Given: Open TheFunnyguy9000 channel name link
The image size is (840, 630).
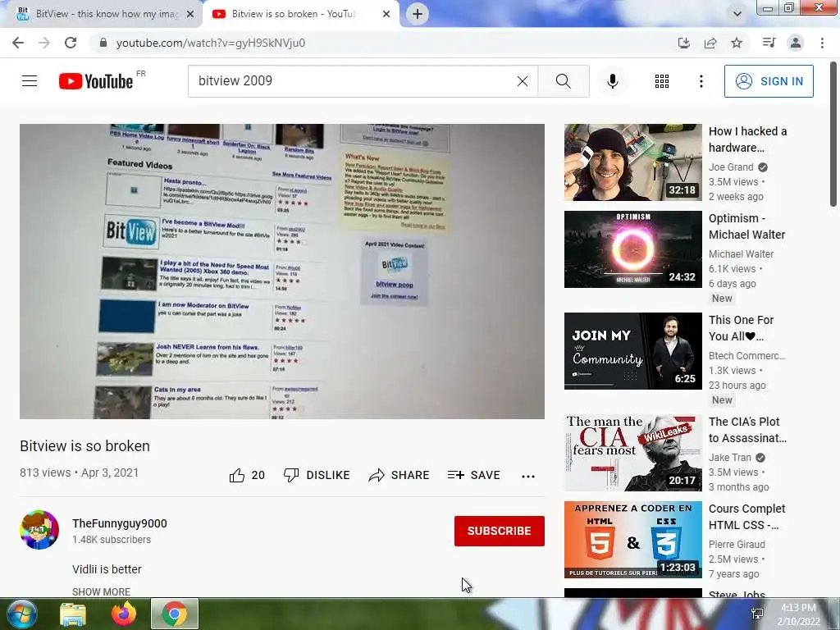Looking at the screenshot, I should 120,523.
